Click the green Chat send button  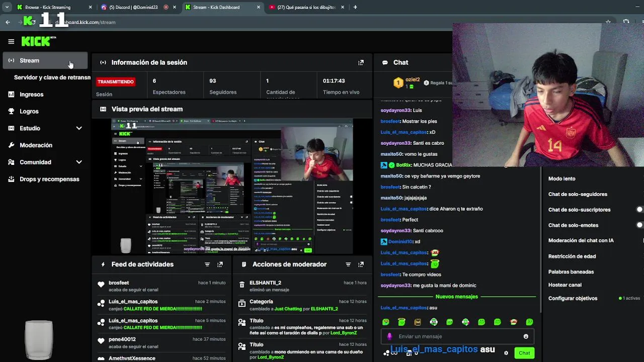pyautogui.click(x=524, y=353)
